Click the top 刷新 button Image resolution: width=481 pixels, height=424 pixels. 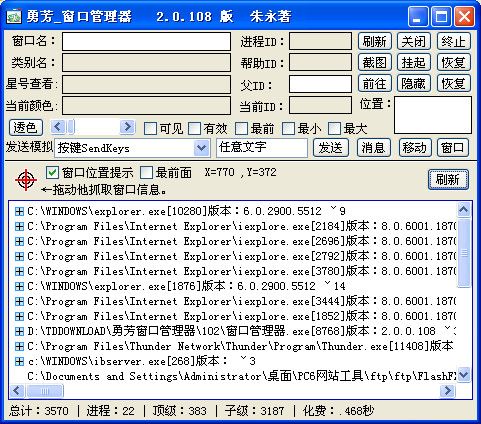pos(375,41)
